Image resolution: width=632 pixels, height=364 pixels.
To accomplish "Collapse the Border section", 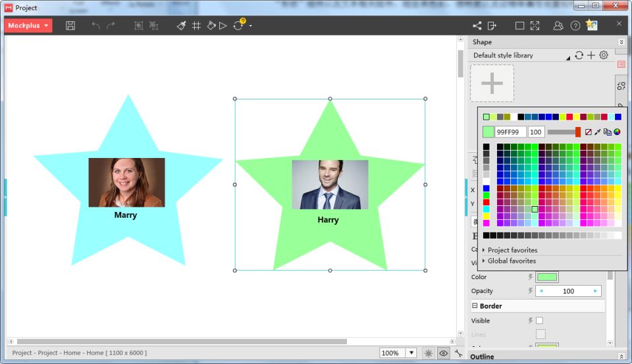I will [475, 306].
